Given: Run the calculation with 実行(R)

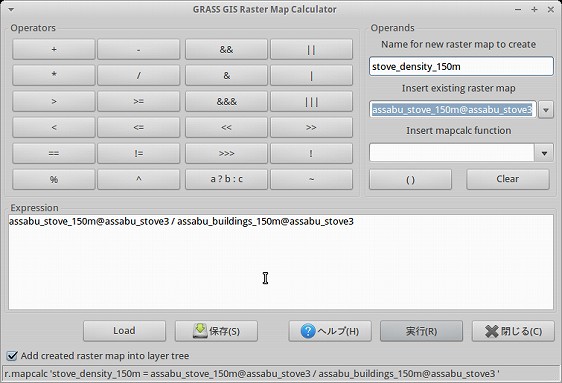Looking at the screenshot, I should [422, 331].
